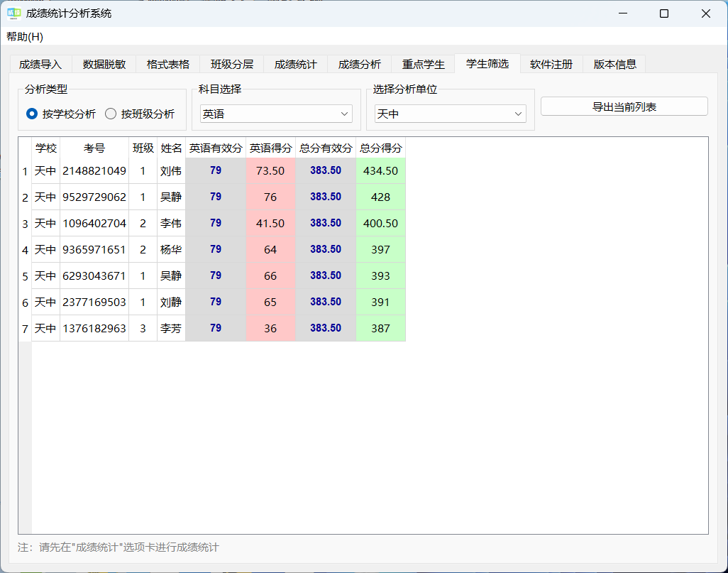Click the 学校 column header

[x=45, y=148]
